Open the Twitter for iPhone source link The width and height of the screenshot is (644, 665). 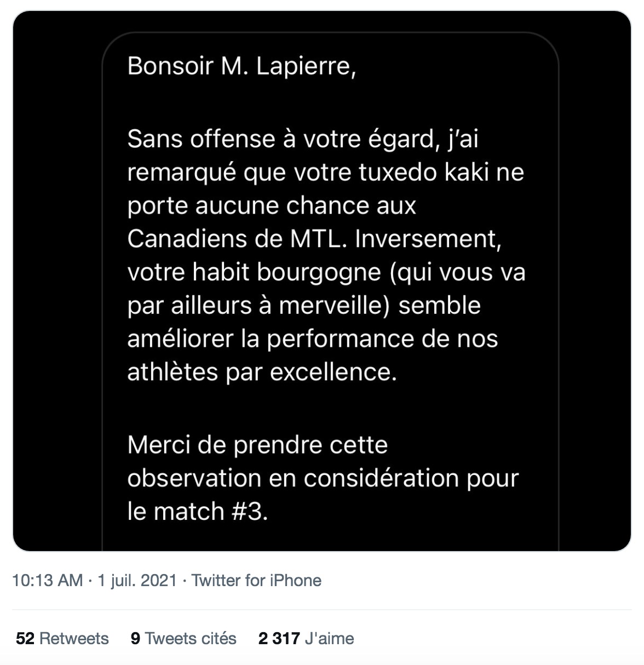[257, 581]
